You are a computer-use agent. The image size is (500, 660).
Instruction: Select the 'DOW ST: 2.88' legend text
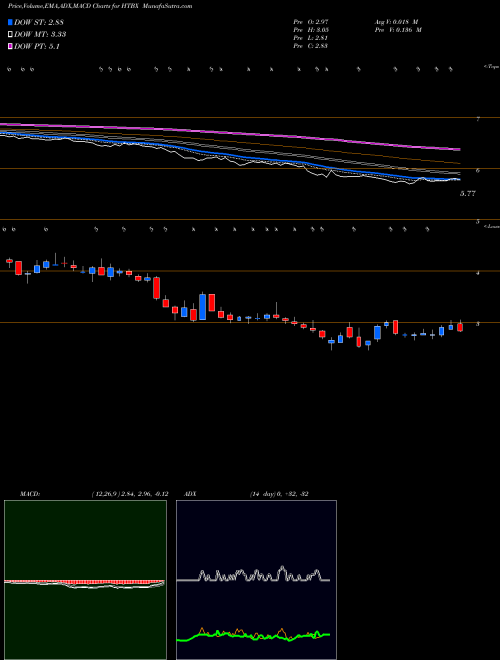(x=39, y=22)
